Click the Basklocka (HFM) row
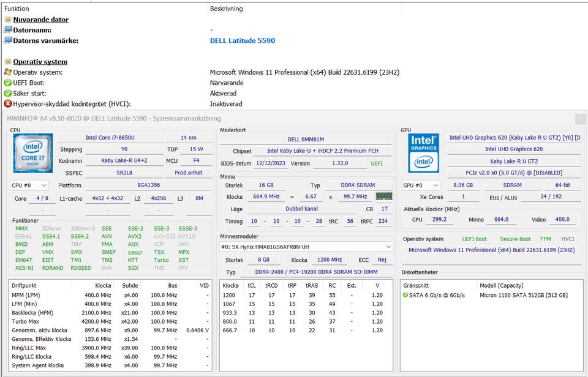 tap(110, 313)
